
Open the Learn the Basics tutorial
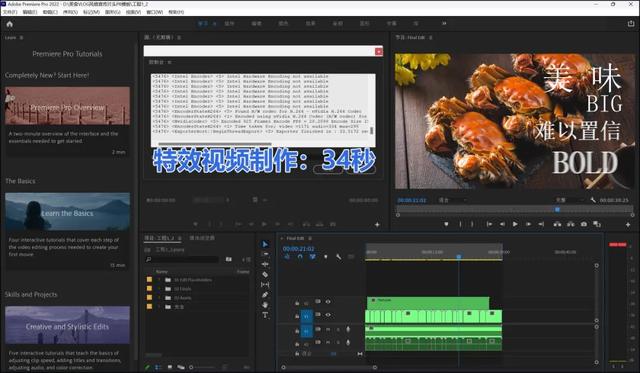point(67,212)
